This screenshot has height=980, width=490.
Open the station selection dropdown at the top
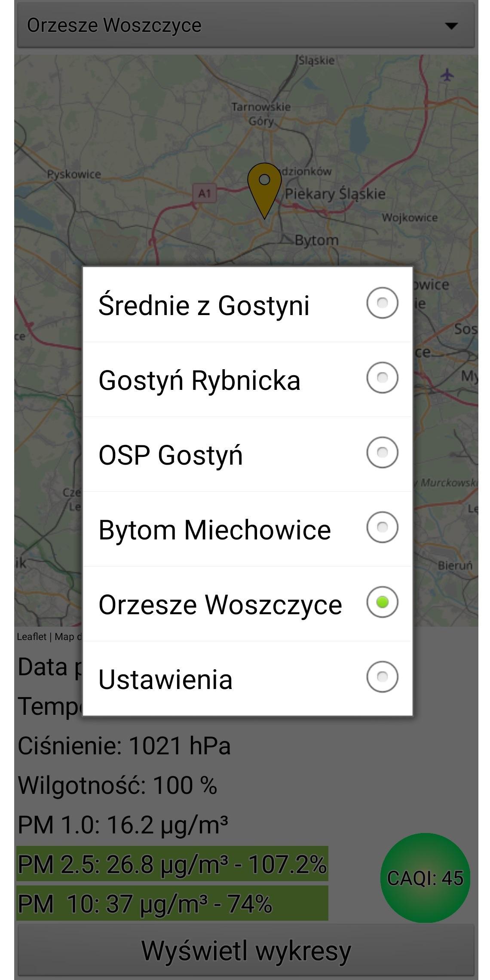click(x=245, y=26)
